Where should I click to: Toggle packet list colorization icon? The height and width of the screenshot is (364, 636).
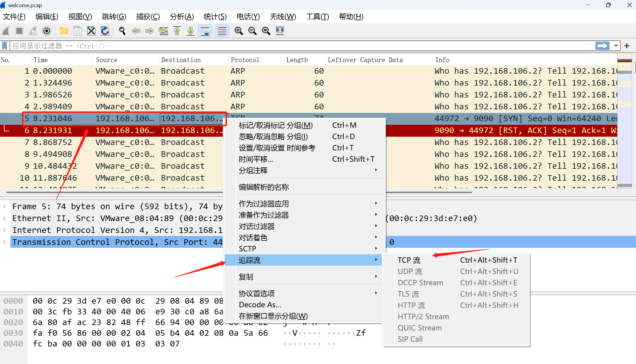[x=222, y=31]
